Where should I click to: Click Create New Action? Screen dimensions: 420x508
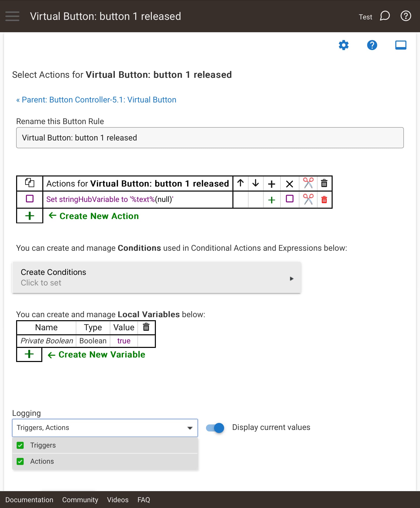99,216
